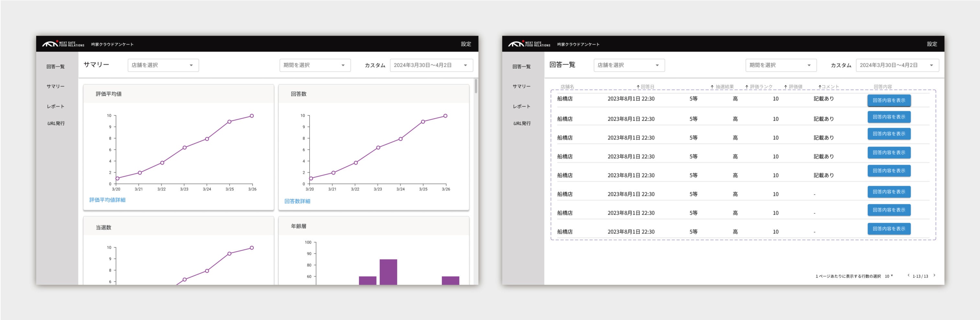Click the 1-13 / 13 pagination text
980x320 pixels.
920,277
